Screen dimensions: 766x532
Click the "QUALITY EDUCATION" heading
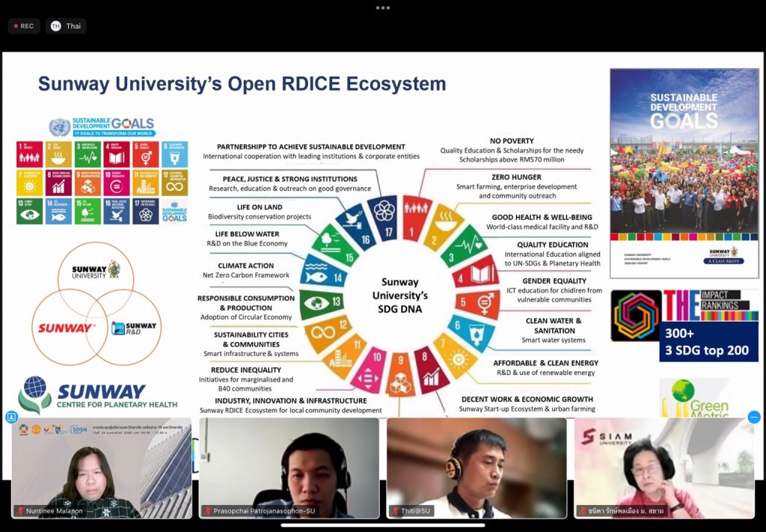click(553, 245)
